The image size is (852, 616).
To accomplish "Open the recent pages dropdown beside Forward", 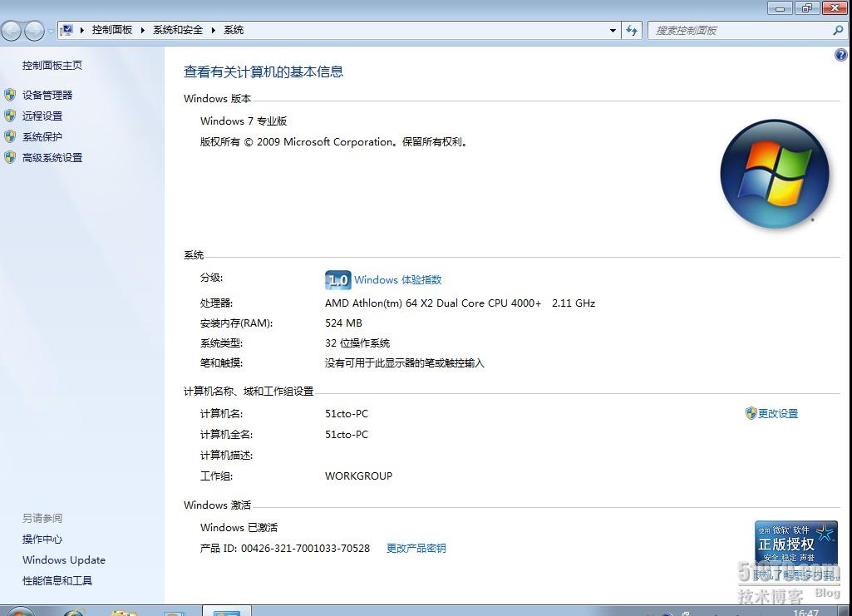I will pos(50,31).
